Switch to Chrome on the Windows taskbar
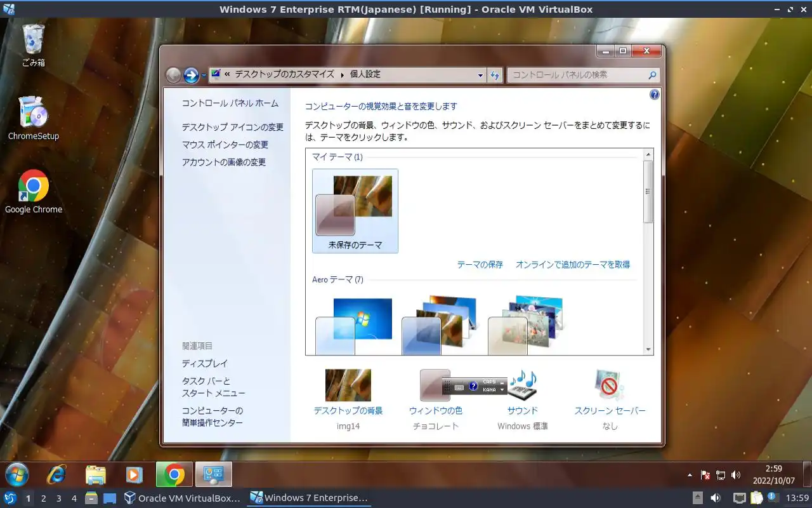This screenshot has height=508, width=812. pyautogui.click(x=174, y=474)
